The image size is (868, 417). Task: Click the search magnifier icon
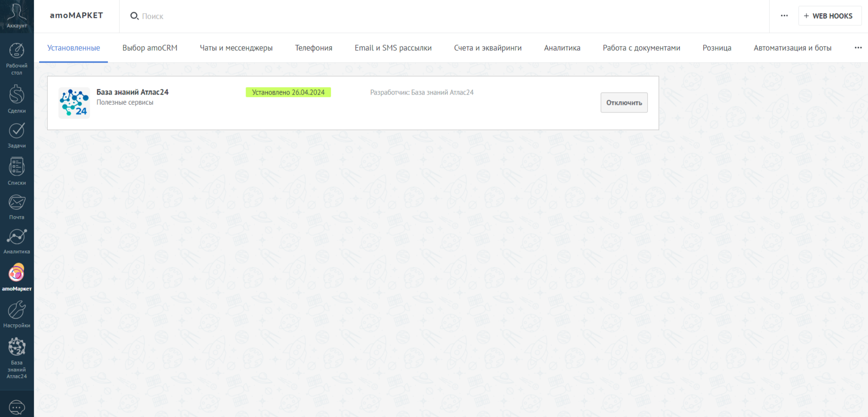pos(134,16)
